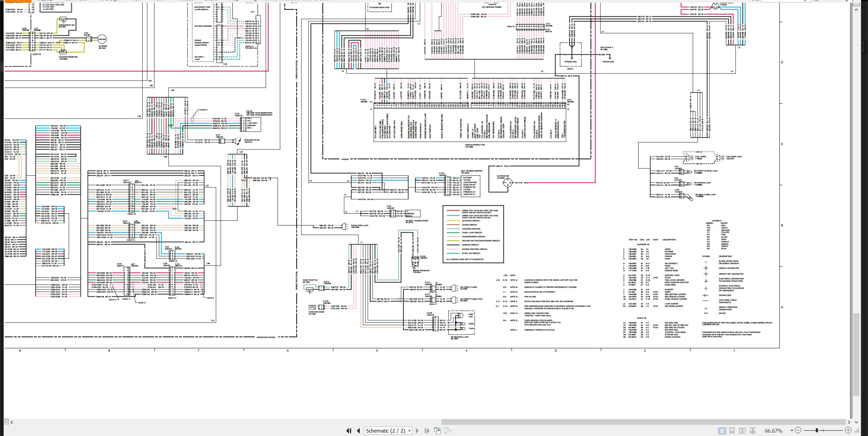868x436 pixels.
Task: Click the previous view icon
Action: 437,431
